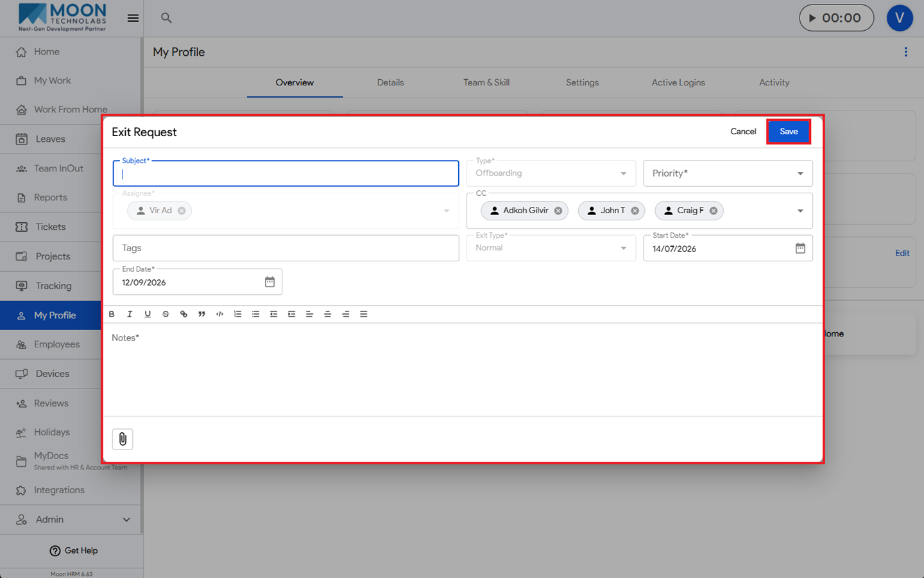Save the Exit Request

pos(789,132)
